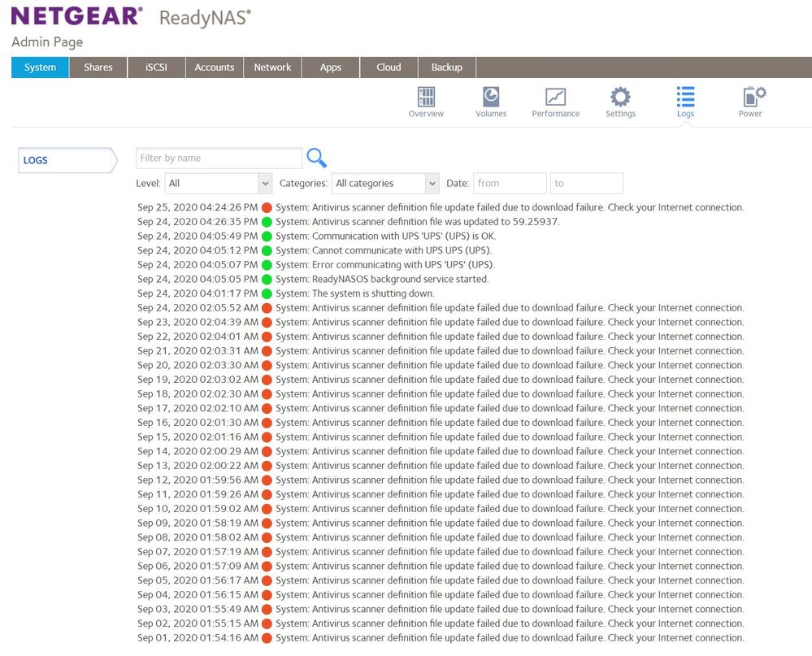
Task: Open the Performance chart icon
Action: [556, 98]
